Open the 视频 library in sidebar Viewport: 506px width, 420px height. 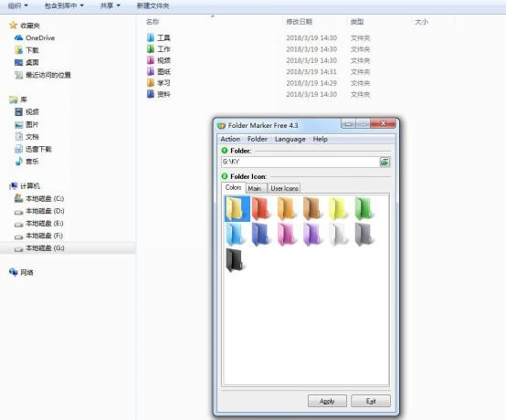(x=27, y=112)
